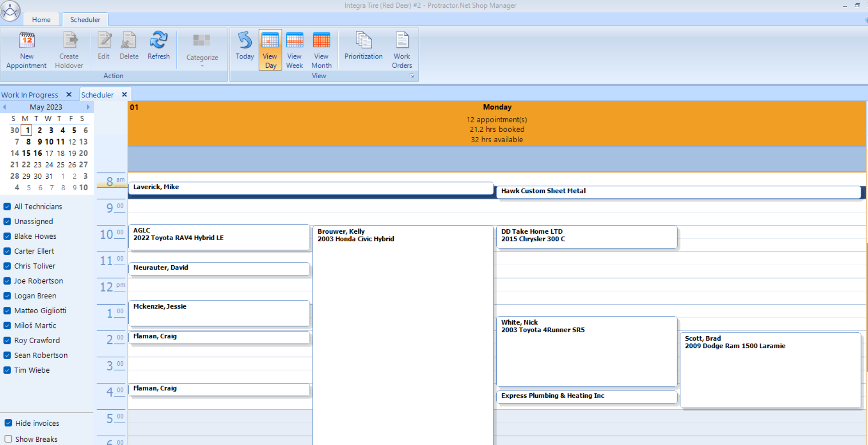The height and width of the screenshot is (445, 868).
Task: Click the Monday day header
Action: tap(497, 123)
